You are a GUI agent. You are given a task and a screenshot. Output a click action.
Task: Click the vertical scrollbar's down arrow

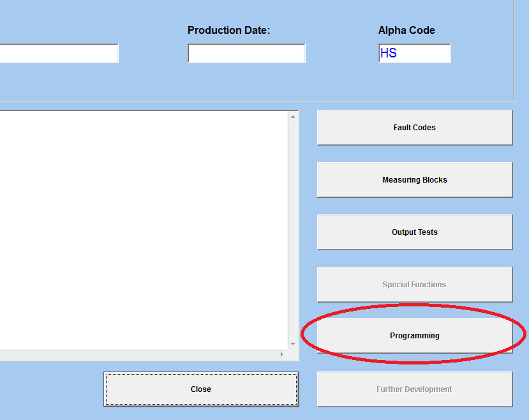click(x=294, y=345)
